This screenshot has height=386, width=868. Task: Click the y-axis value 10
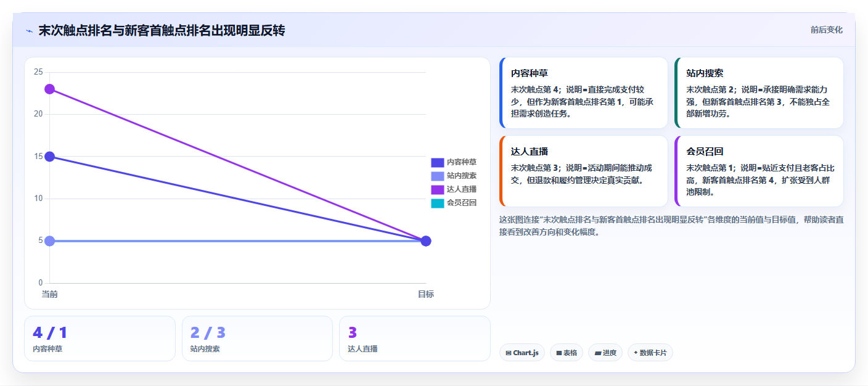click(38, 199)
